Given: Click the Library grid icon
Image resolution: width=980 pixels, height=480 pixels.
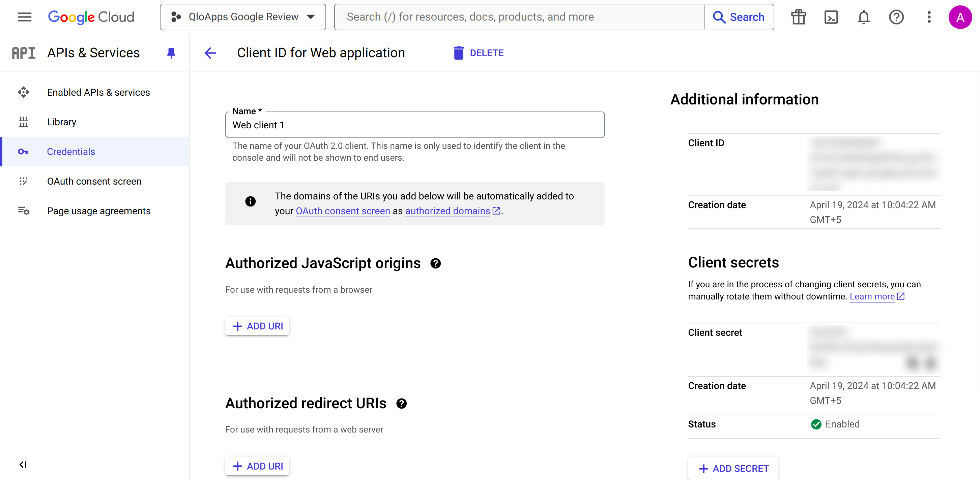Looking at the screenshot, I should tap(23, 122).
